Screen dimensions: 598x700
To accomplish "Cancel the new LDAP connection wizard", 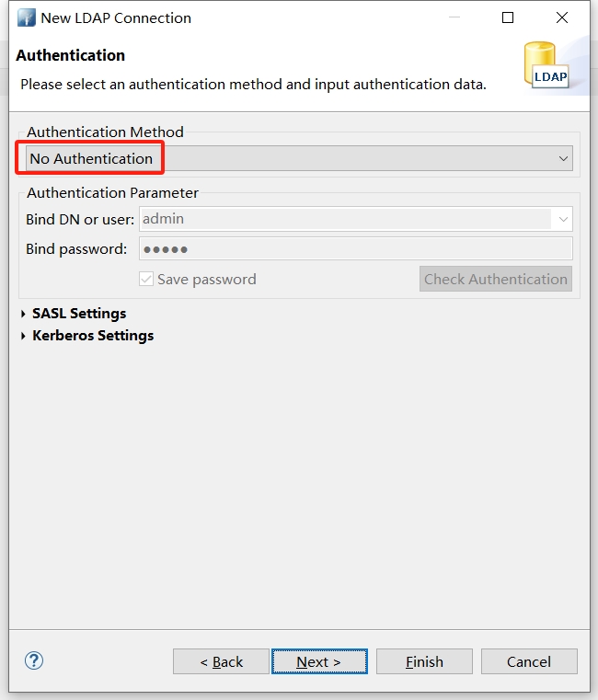I will click(529, 661).
